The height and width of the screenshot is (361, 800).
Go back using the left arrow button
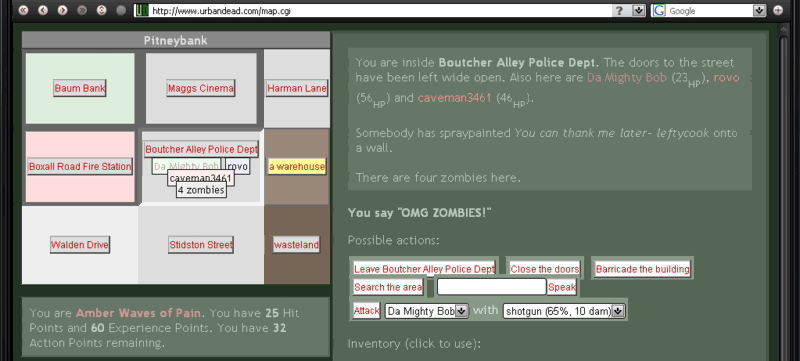(43, 10)
